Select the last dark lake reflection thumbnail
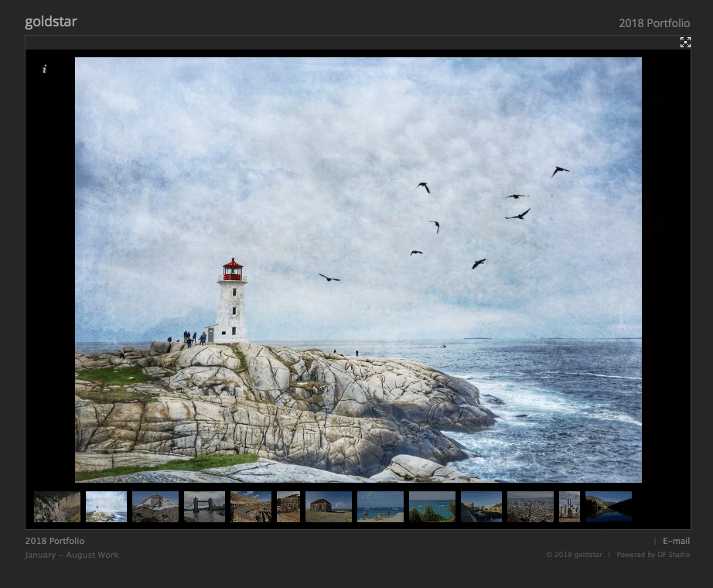713x588 pixels. (x=609, y=507)
